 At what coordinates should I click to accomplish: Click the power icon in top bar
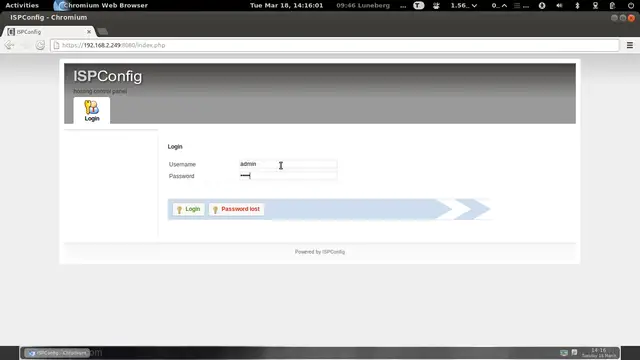click(x=631, y=5)
